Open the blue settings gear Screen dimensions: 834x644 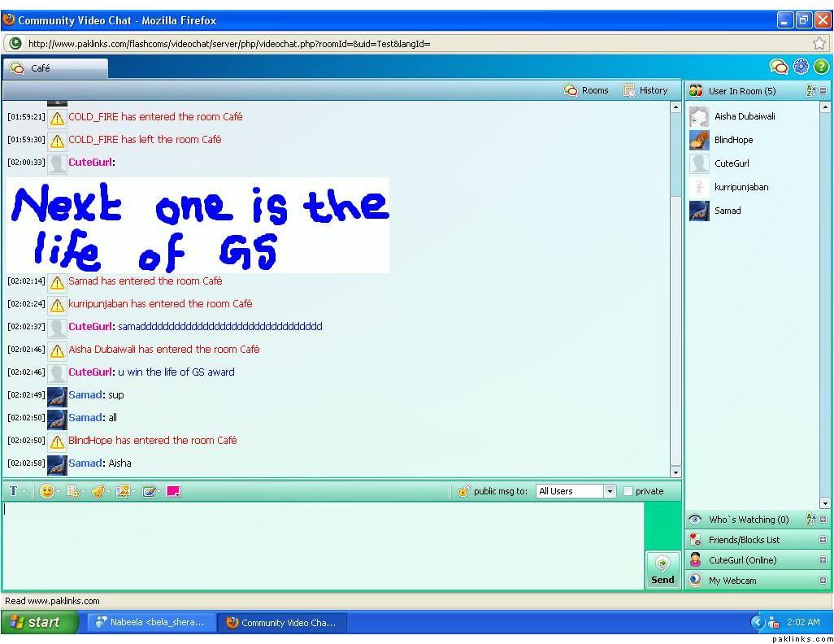[x=801, y=67]
